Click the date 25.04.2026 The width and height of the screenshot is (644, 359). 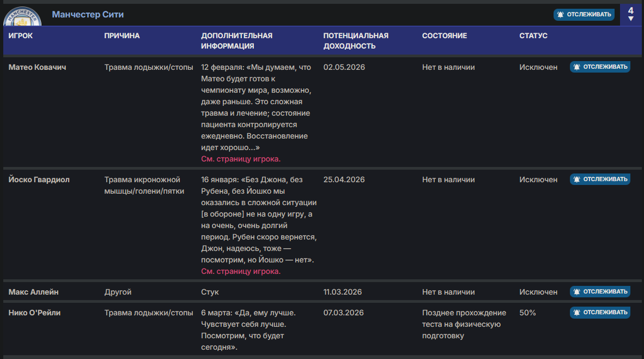pyautogui.click(x=344, y=179)
